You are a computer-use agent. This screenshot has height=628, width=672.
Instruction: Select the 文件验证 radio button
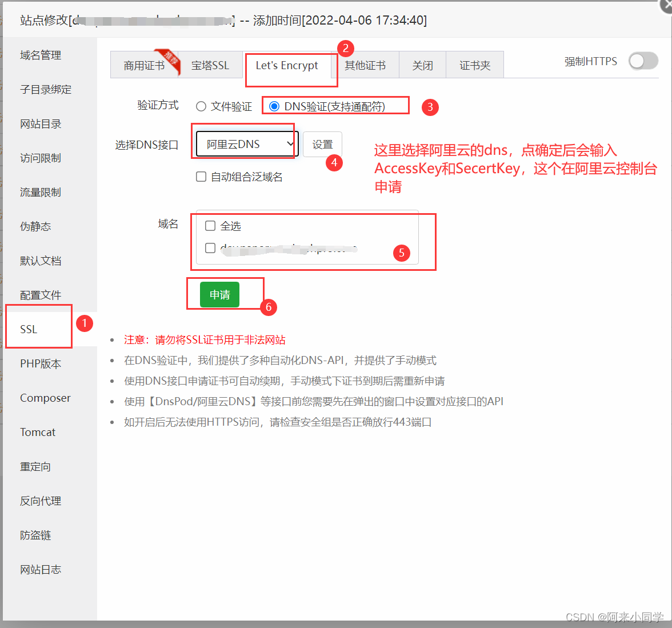tap(201, 106)
